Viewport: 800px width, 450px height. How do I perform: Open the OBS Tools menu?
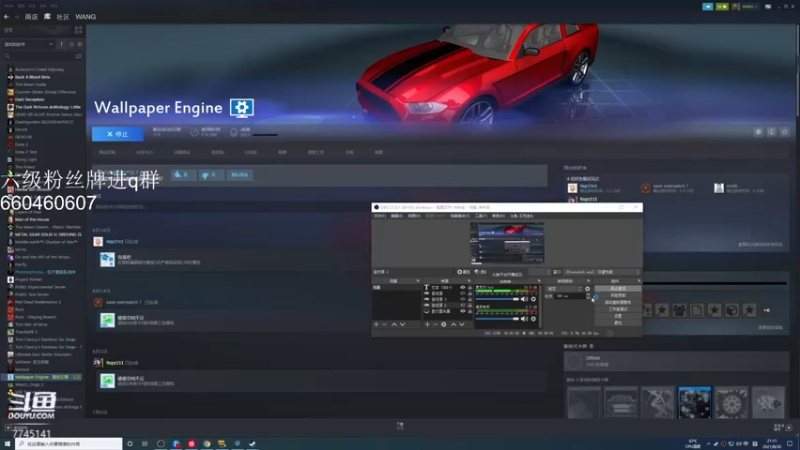point(481,216)
